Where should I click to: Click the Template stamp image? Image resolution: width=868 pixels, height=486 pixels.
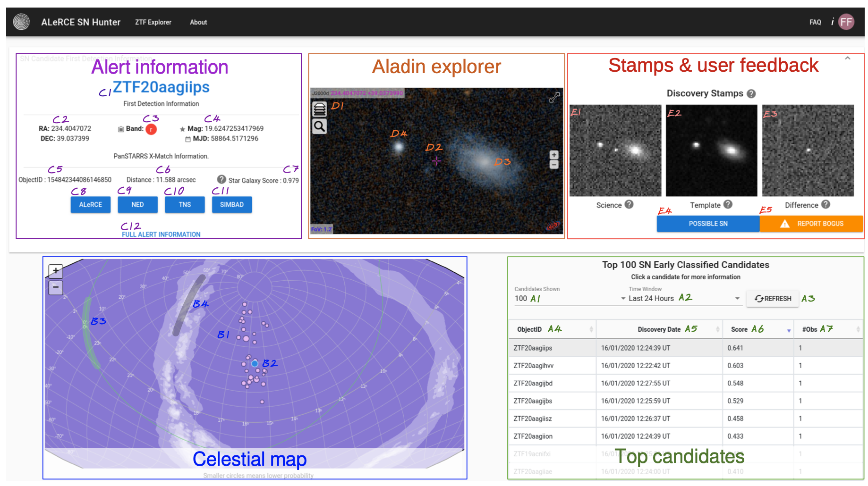click(x=712, y=151)
